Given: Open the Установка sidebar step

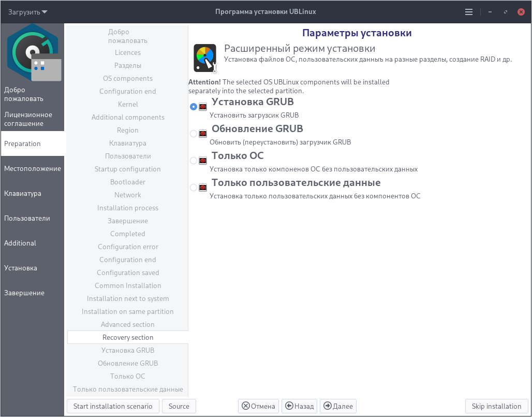Looking at the screenshot, I should pyautogui.click(x=32, y=268).
